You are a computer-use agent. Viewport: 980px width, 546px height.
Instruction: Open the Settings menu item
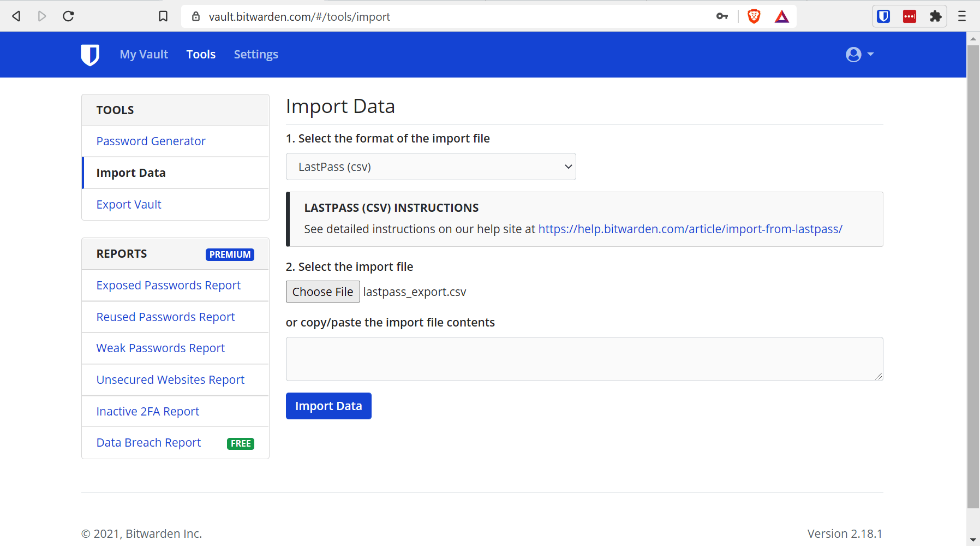tap(255, 55)
